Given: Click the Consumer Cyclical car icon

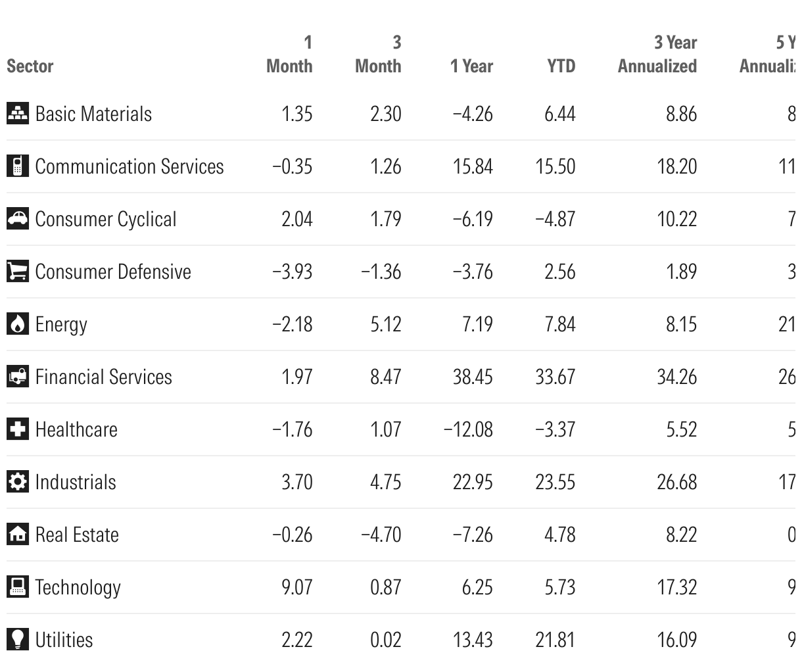Looking at the screenshot, I should pos(18,218).
